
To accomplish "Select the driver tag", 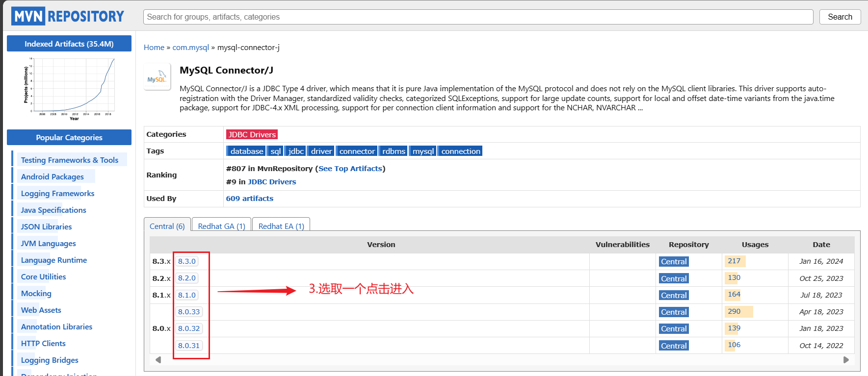I will tap(321, 151).
